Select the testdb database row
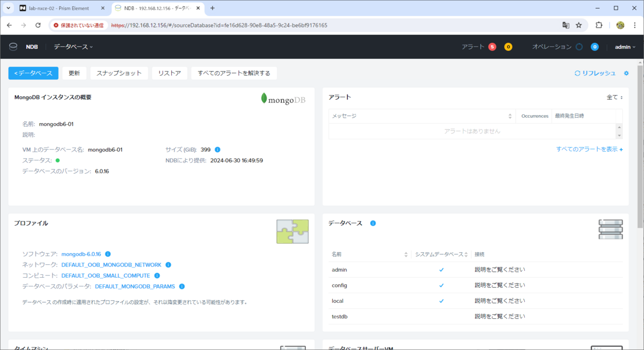644x350 pixels. click(x=475, y=316)
